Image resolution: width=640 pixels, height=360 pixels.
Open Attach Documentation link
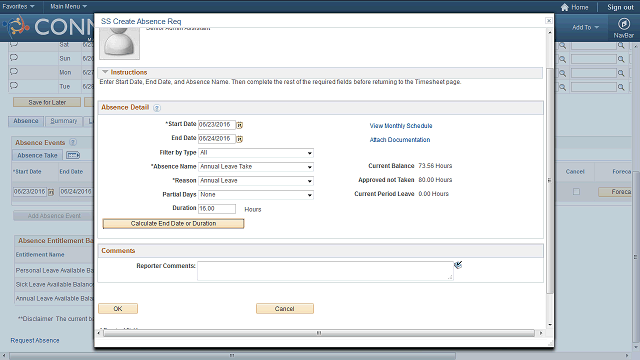(400, 140)
